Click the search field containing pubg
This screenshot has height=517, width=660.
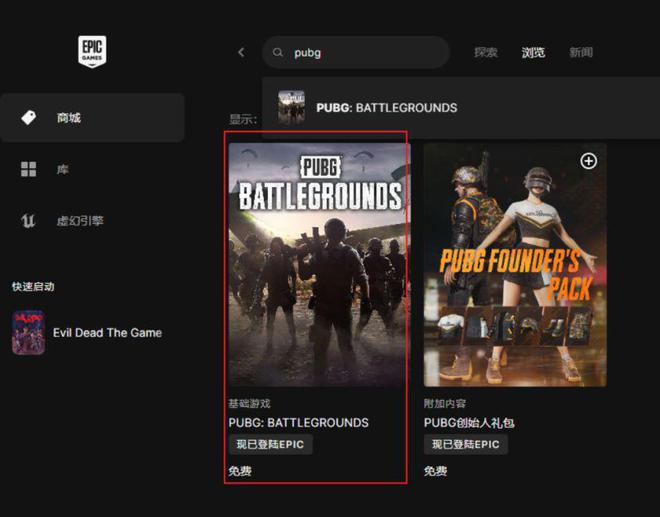(x=356, y=53)
